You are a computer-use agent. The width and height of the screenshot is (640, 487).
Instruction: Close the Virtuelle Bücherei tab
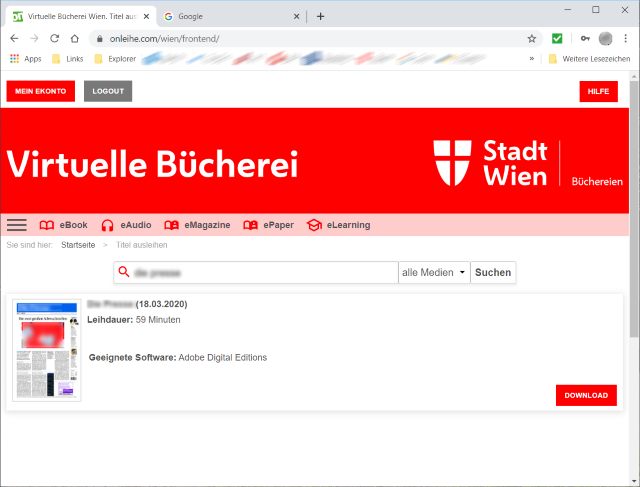coord(147,16)
